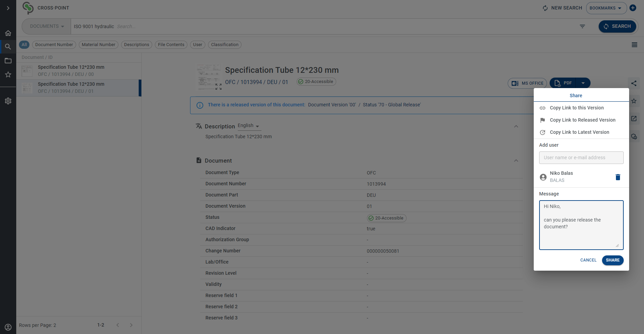Delete user Niko Balas from share list
This screenshot has height=334, width=644.
tap(618, 177)
